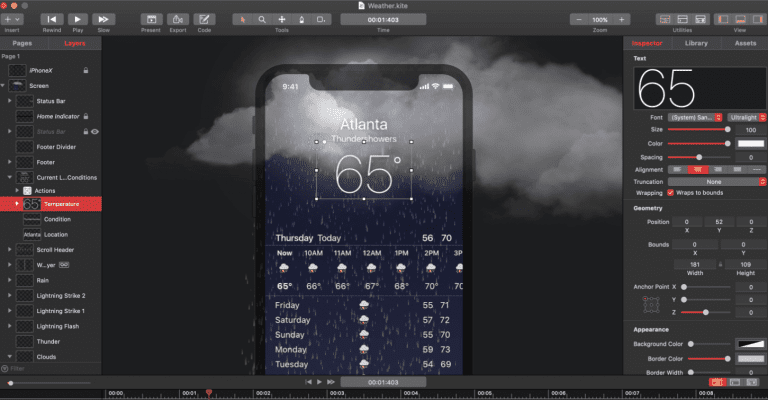Click the Export toolbar icon
The height and width of the screenshot is (400, 768).
(177, 19)
